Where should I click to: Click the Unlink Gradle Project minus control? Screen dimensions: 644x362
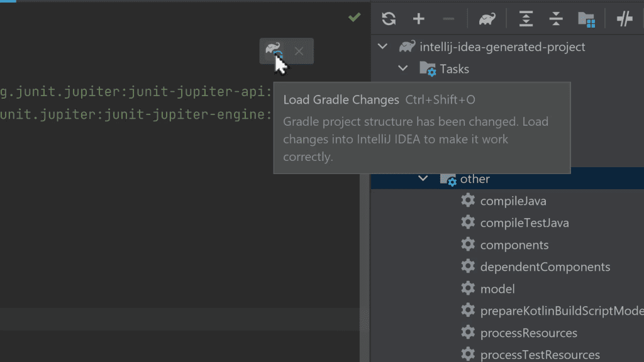tap(448, 19)
